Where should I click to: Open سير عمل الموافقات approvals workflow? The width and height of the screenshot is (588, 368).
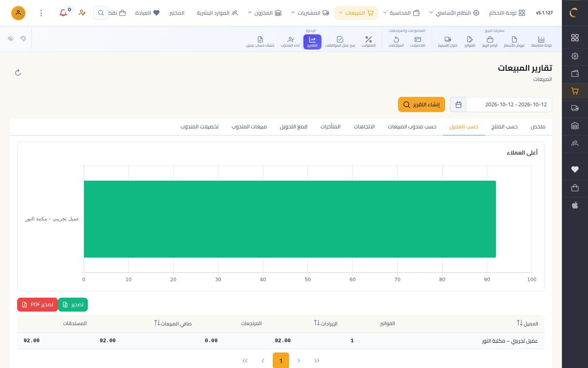click(x=340, y=42)
